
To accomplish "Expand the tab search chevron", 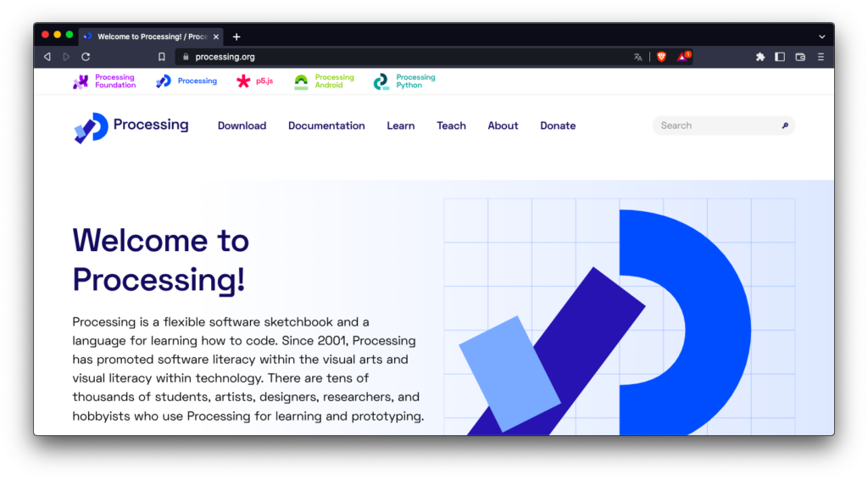I will (821, 36).
